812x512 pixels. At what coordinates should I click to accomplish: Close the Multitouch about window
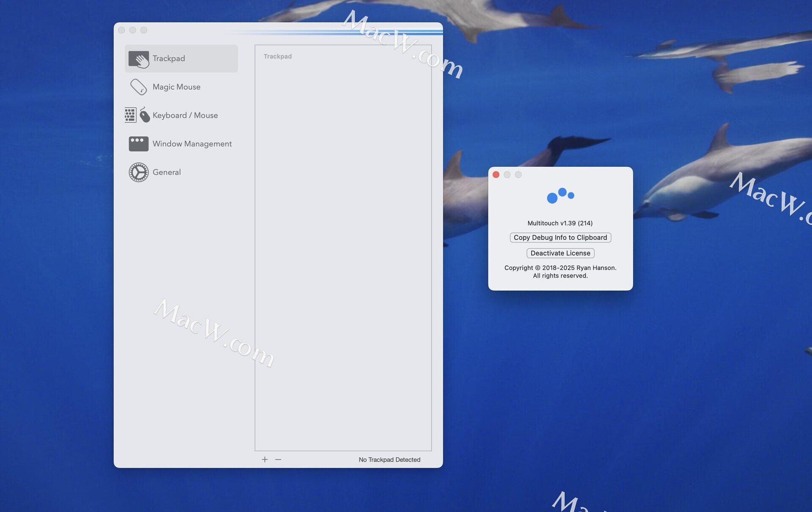point(496,175)
